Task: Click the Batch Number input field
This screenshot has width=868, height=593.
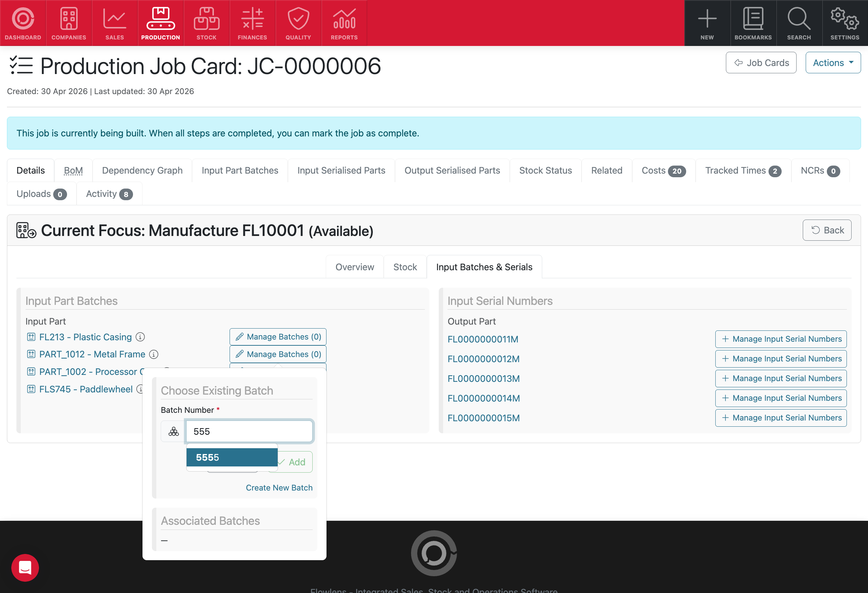Action: (249, 431)
